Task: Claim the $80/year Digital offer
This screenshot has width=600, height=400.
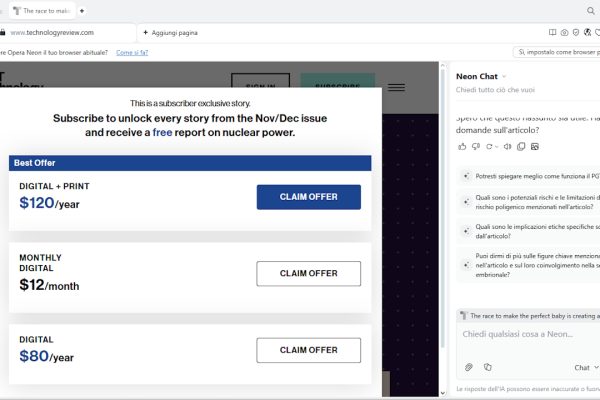Action: click(308, 350)
